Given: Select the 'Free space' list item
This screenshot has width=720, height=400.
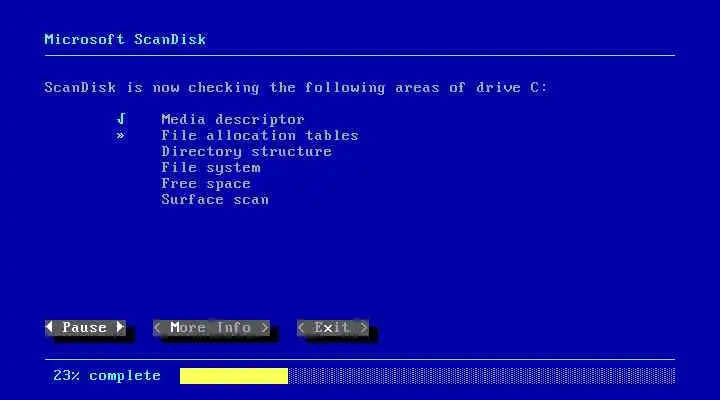Looking at the screenshot, I should pyautogui.click(x=206, y=184).
